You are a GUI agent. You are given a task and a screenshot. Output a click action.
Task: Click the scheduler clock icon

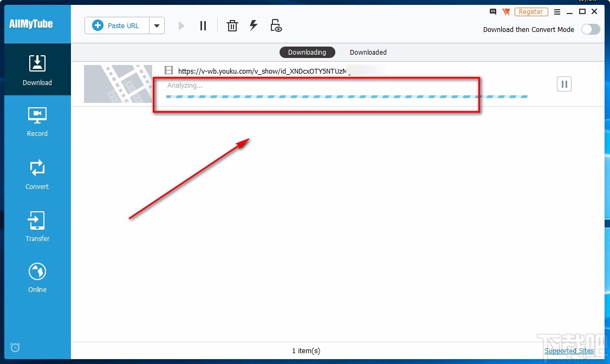[x=15, y=347]
